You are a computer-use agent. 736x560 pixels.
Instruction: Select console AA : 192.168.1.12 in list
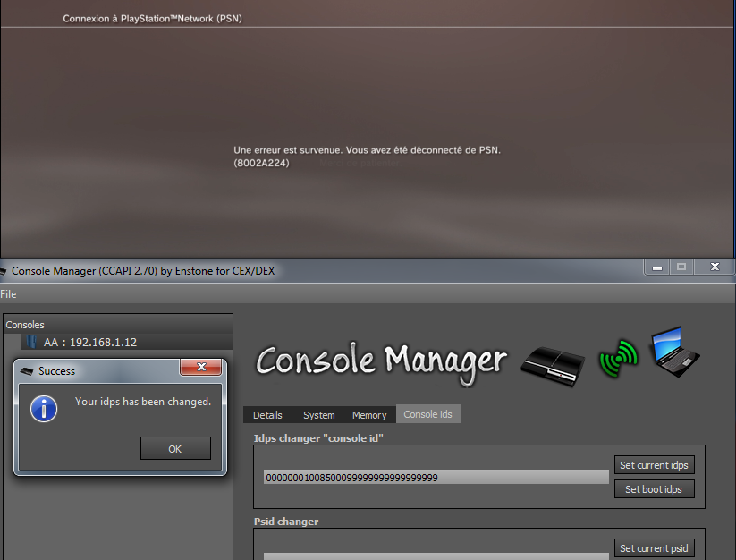(x=89, y=342)
